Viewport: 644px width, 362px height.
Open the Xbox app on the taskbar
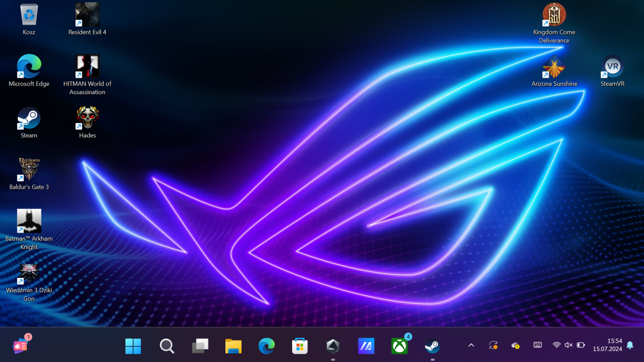coord(400,345)
